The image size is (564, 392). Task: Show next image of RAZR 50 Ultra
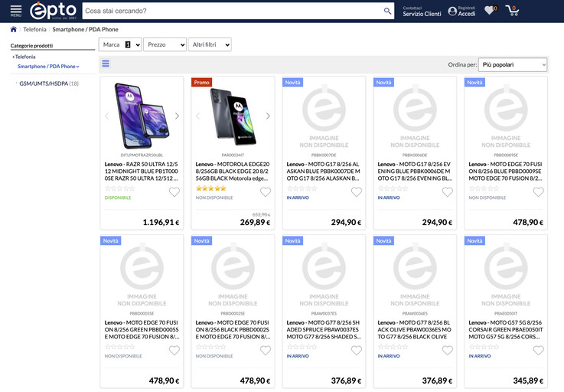click(x=178, y=116)
